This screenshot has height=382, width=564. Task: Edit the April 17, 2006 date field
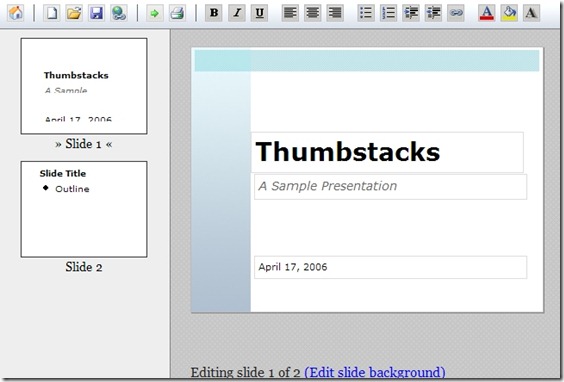click(390, 267)
